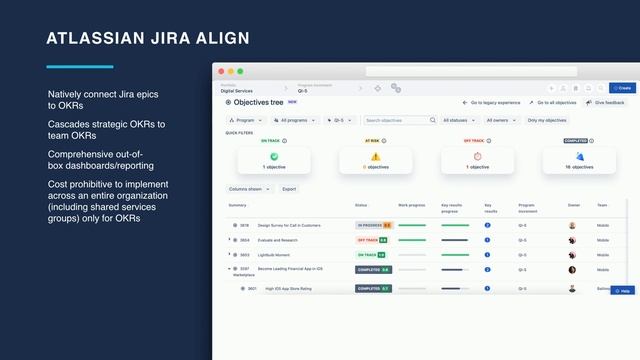Filter by 1 objective On Track card

point(274,160)
